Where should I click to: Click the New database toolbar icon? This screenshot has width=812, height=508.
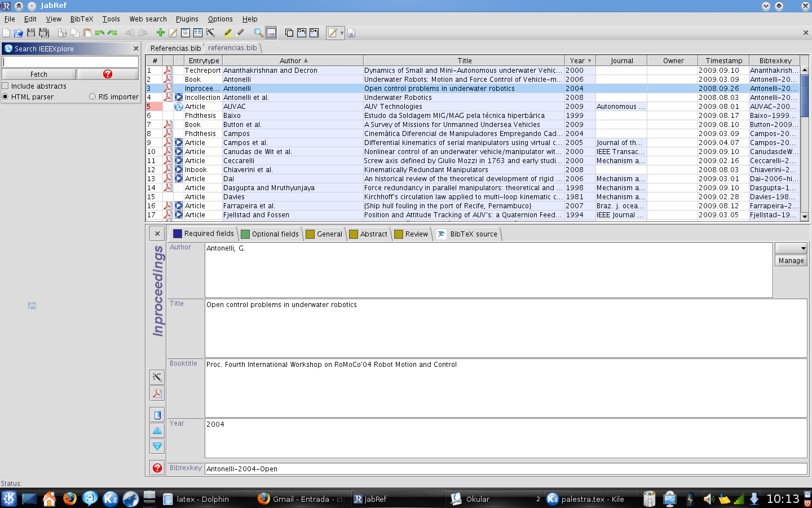click(6, 33)
